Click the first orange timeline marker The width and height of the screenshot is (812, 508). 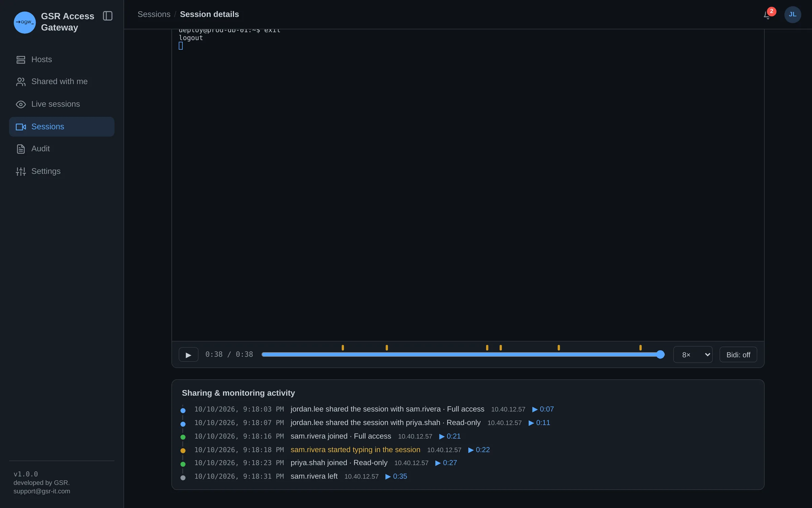click(343, 347)
